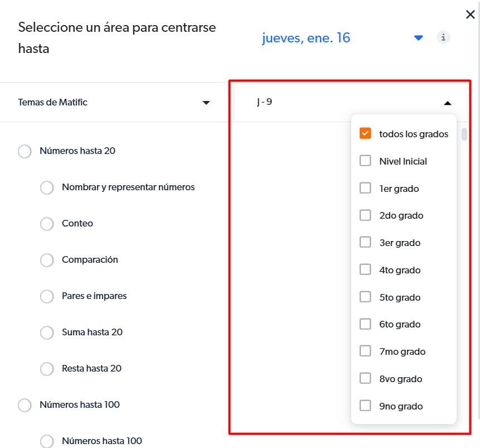Check the Nivel Inicial checkbox

pos(365,161)
